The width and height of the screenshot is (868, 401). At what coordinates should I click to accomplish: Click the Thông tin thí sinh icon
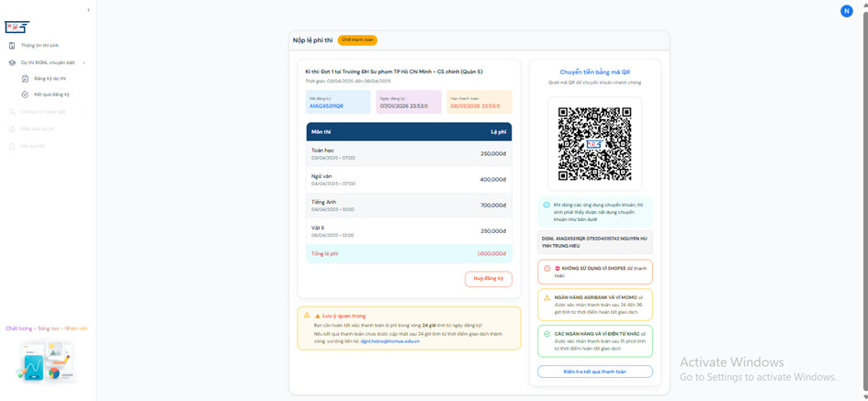[12, 45]
